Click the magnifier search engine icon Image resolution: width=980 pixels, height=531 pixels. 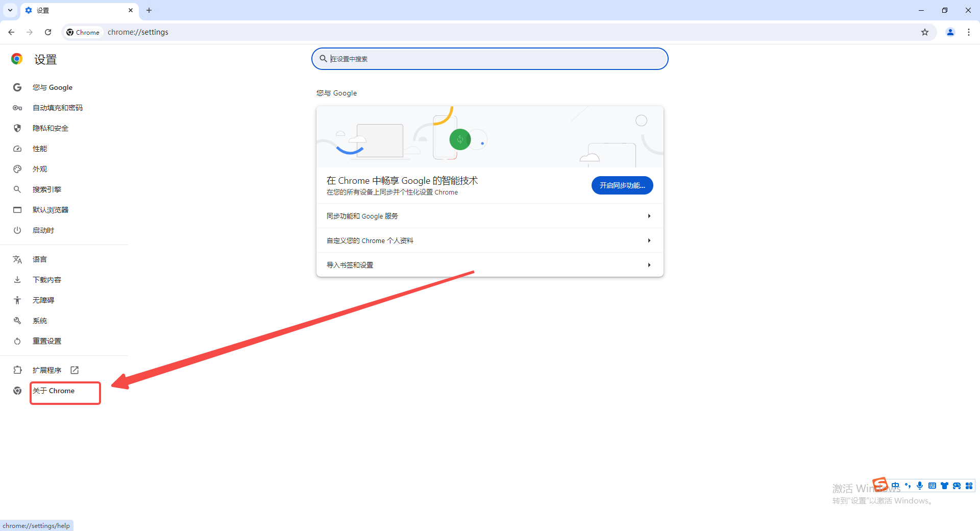pyautogui.click(x=17, y=189)
